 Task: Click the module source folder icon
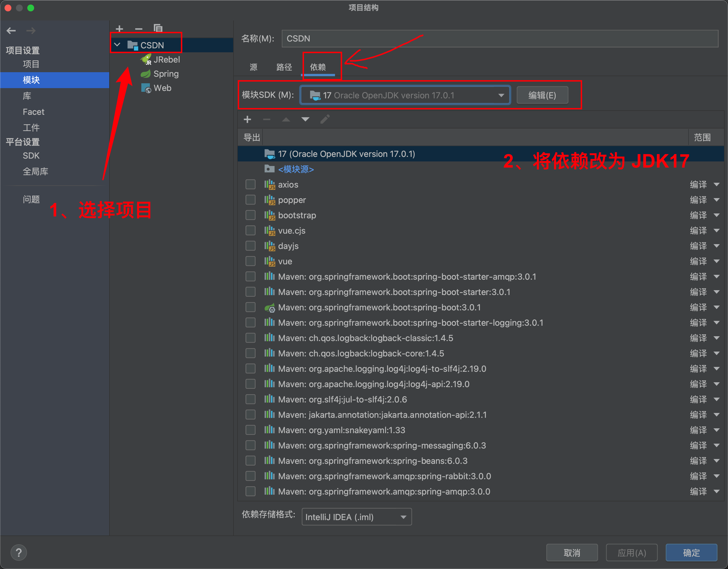269,169
